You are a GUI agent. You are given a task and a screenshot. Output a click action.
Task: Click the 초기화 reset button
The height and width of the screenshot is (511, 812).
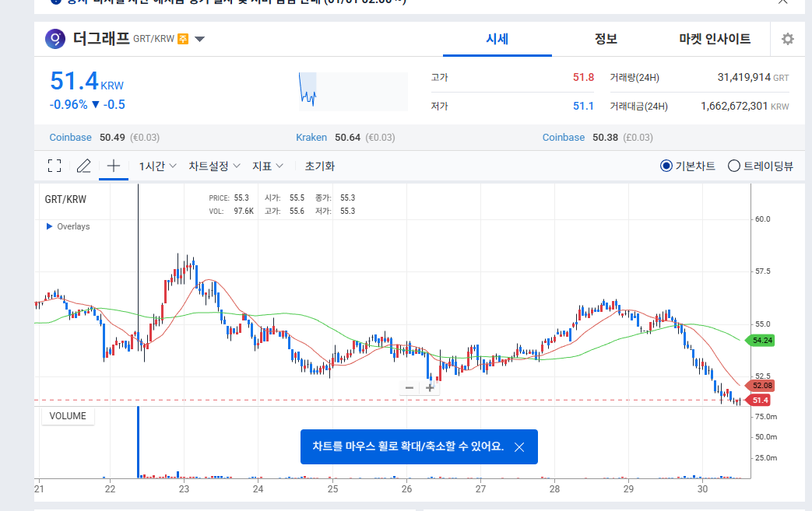coord(320,166)
